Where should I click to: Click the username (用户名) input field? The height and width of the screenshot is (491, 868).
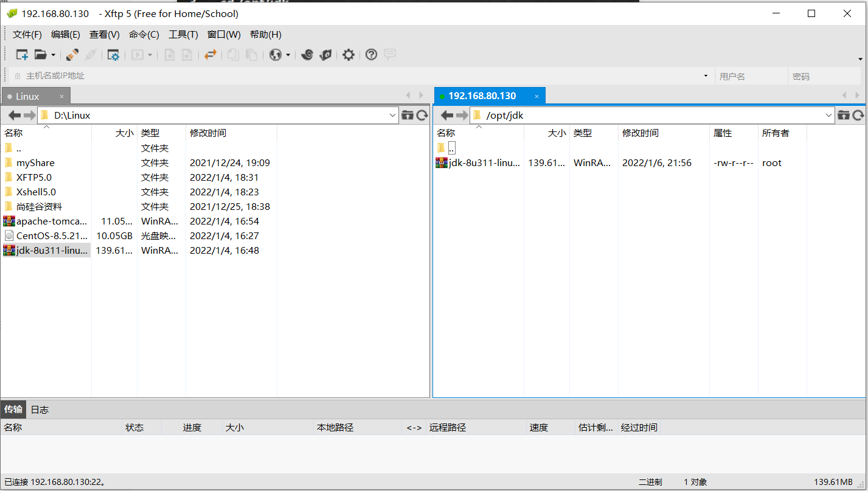[751, 76]
